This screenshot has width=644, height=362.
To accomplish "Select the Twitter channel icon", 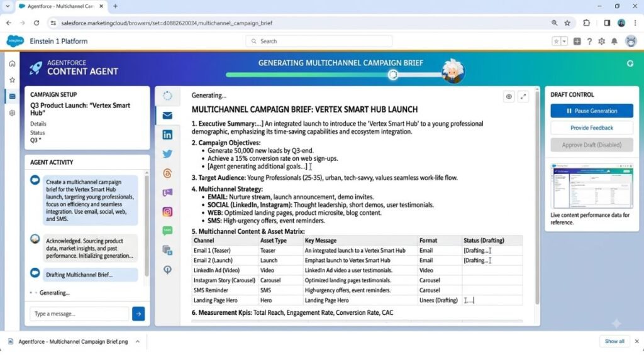I will pyautogui.click(x=167, y=154).
